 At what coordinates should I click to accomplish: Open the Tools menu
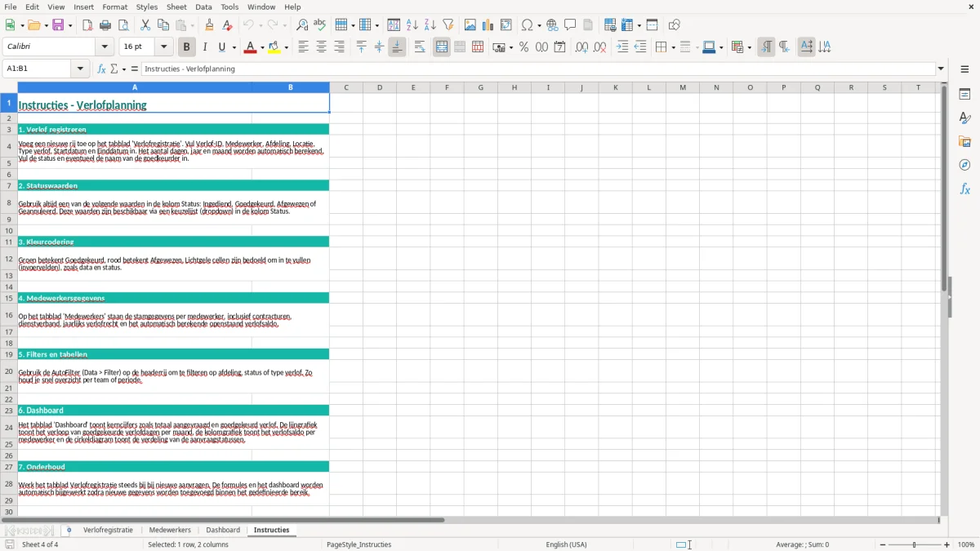(x=229, y=7)
